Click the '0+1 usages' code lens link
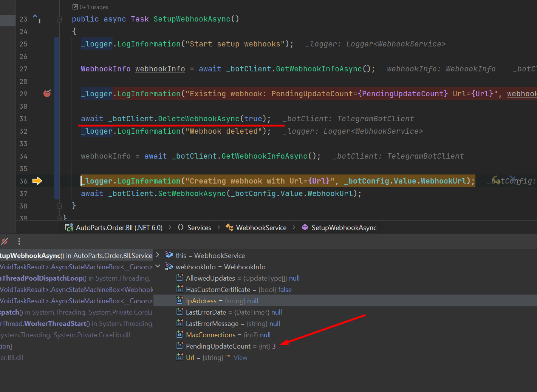This screenshot has height=392, width=537. click(94, 7)
